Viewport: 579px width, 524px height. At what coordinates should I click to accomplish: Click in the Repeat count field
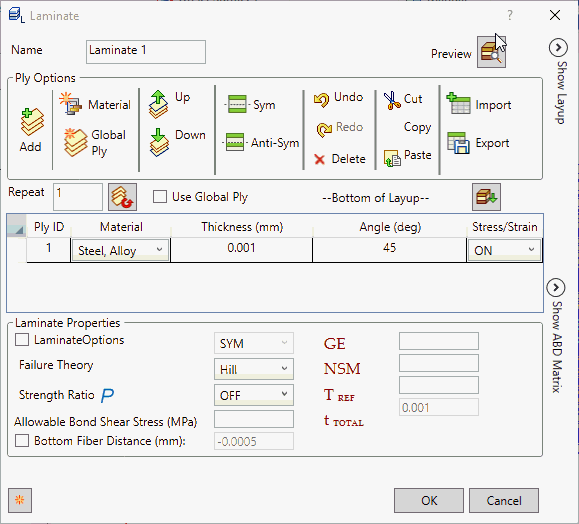pos(78,196)
